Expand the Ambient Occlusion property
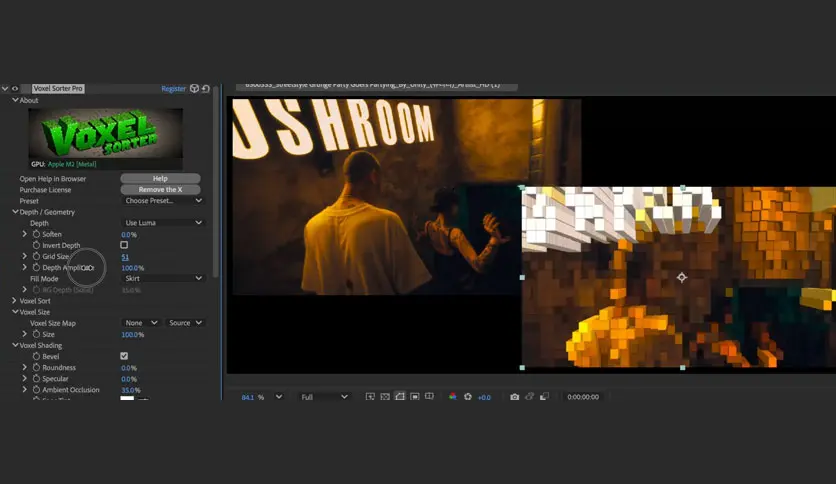The height and width of the screenshot is (484, 836). 25,390
